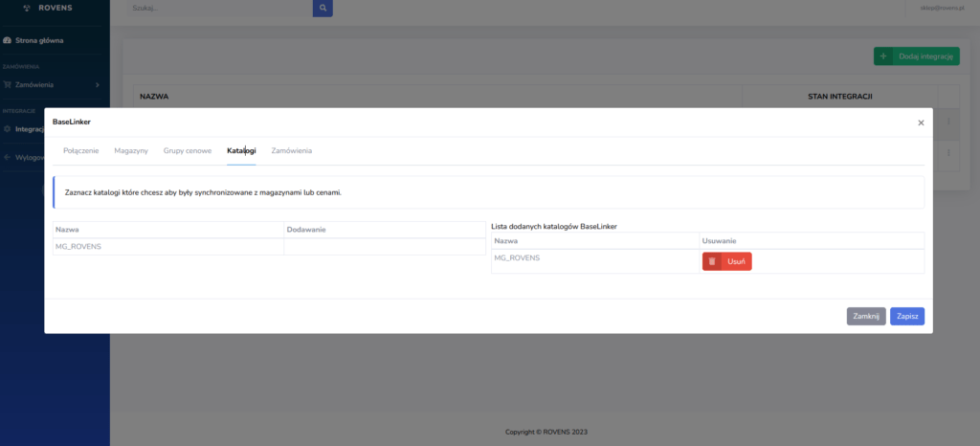This screenshot has height=446, width=980.
Task: Click MG_ROVENS in added catalogs list
Action: [517, 257]
